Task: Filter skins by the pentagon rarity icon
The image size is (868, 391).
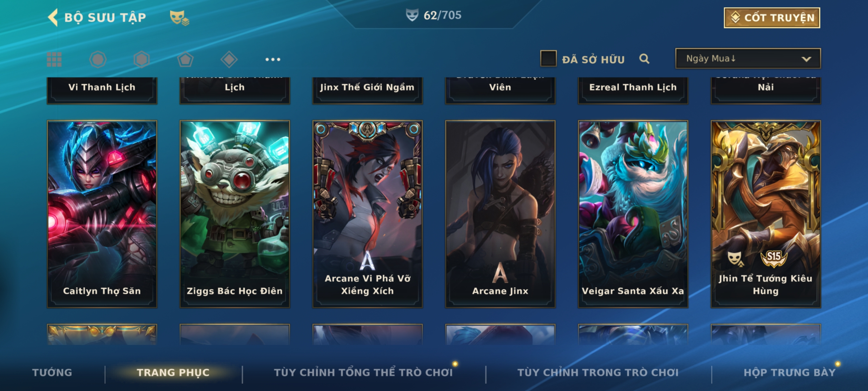Action: [185, 59]
